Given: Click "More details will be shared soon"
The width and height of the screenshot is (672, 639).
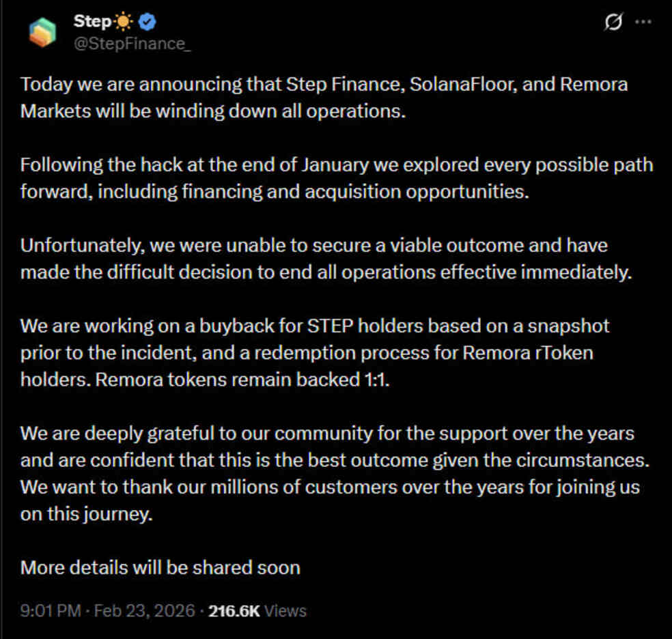Looking at the screenshot, I should point(160,567).
